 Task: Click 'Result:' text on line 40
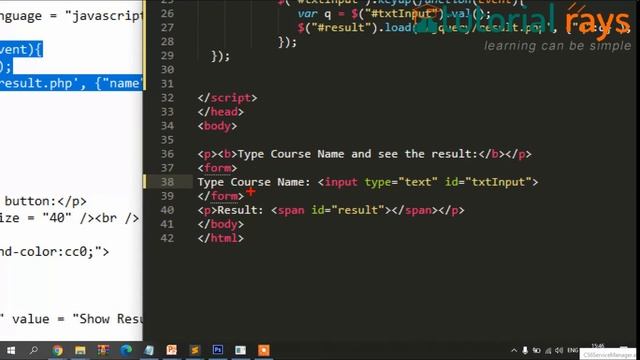pyautogui.click(x=240, y=210)
